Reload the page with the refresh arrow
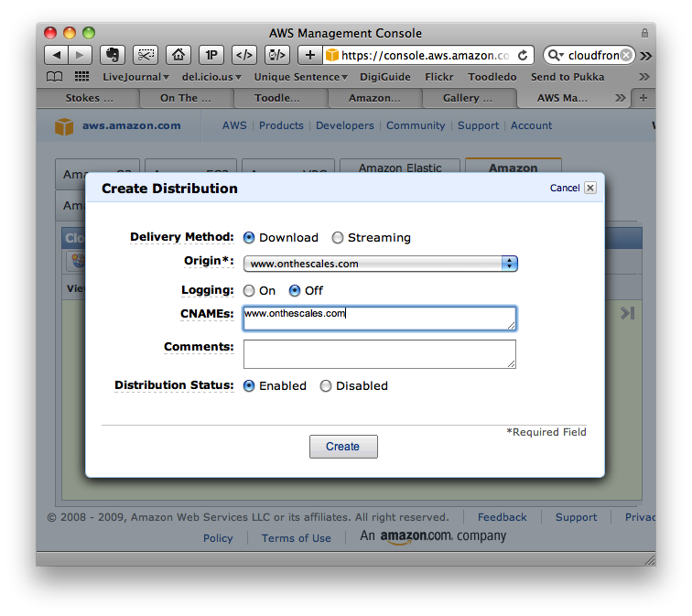 [x=523, y=56]
